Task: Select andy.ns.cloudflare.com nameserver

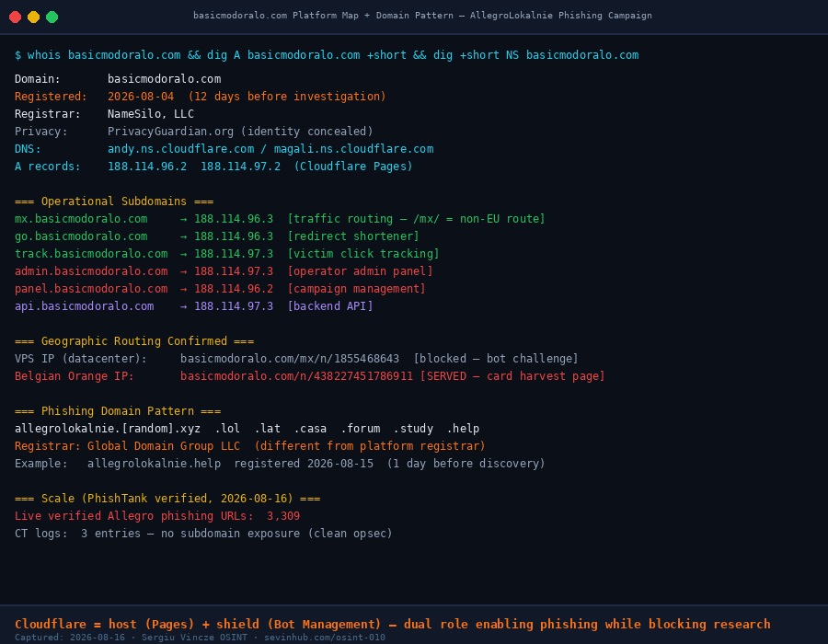Action: click(180, 149)
